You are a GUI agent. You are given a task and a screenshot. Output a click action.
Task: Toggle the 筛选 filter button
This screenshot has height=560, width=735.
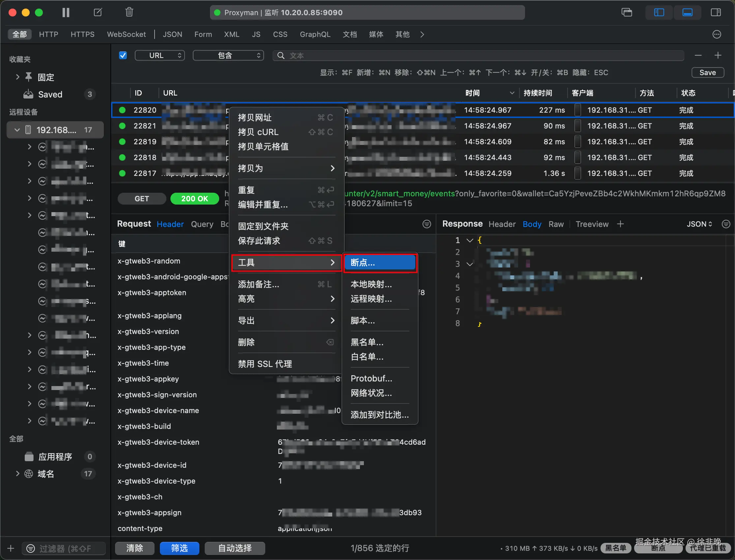[179, 548]
